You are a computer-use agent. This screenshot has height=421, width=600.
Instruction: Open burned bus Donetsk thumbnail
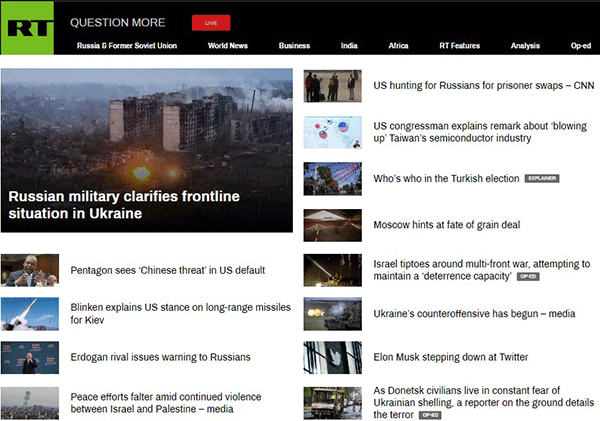[x=333, y=403]
